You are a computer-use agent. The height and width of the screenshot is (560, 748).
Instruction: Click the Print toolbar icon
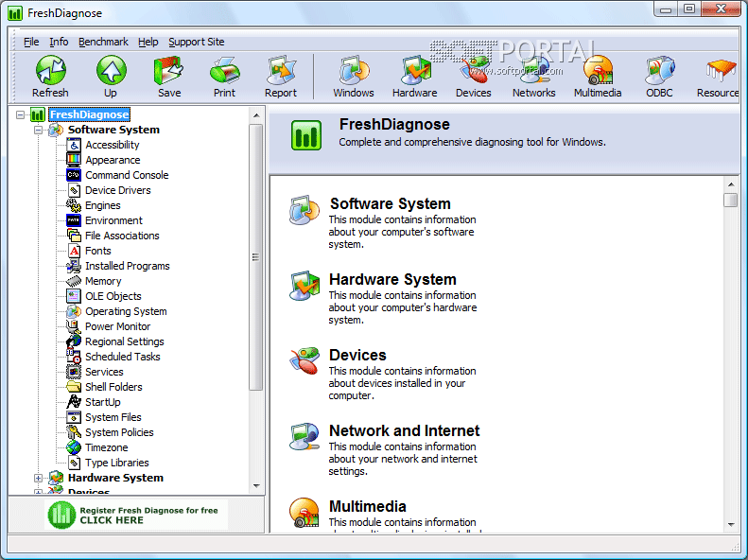click(224, 71)
